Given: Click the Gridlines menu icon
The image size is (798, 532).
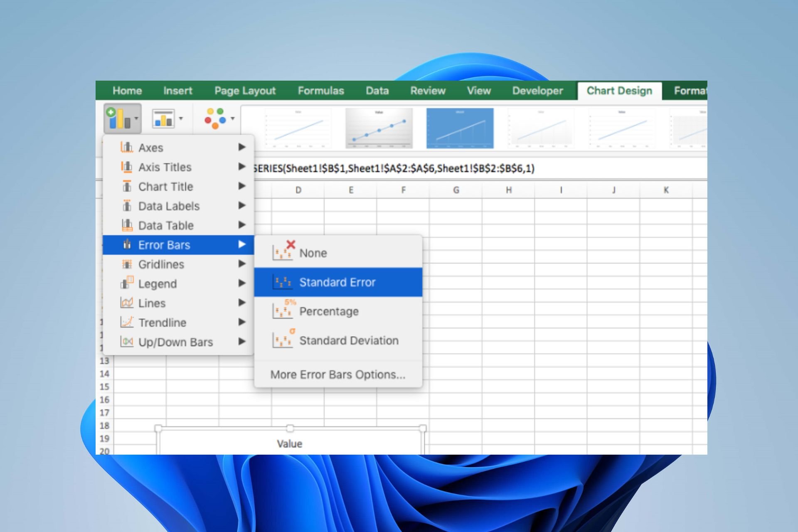Looking at the screenshot, I should 127,264.
